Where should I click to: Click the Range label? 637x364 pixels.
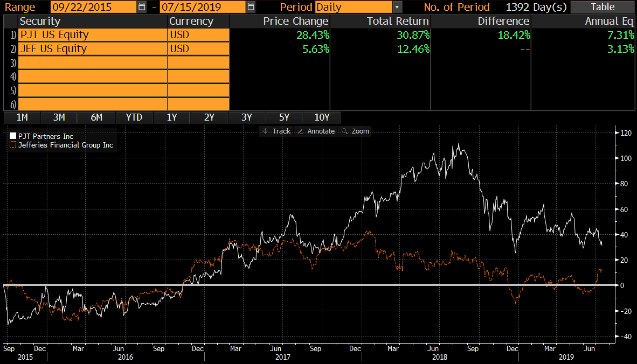20,8
